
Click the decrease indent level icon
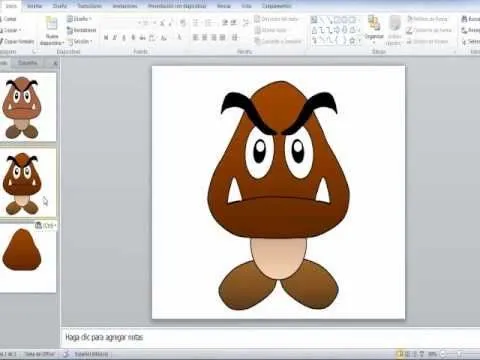[x=225, y=23]
